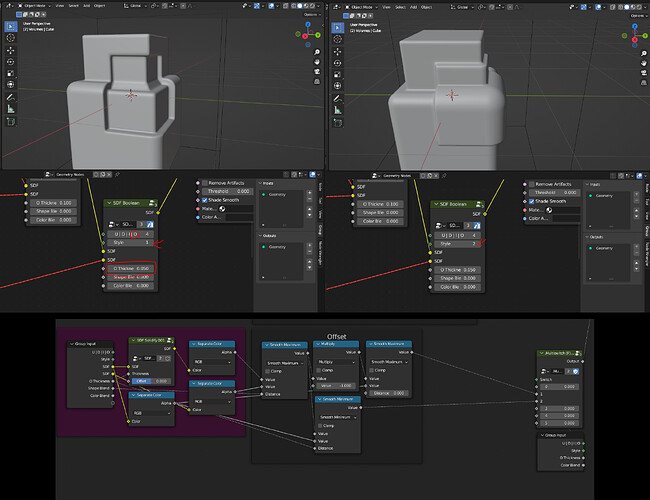The height and width of the screenshot is (500, 650).
Task: Toggle Shade Smooth checkbox in right panel
Action: (531, 201)
